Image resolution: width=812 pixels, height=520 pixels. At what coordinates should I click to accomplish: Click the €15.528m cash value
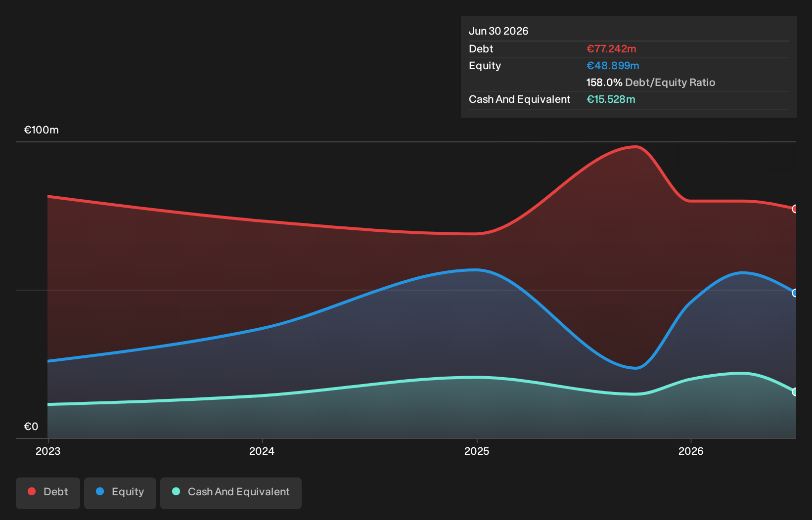(x=611, y=99)
